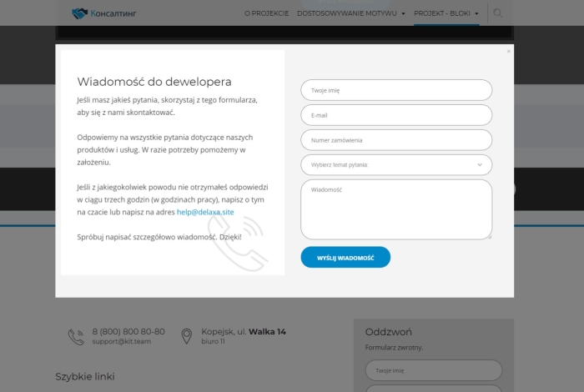Open the O PROJEKCIE menu item
This screenshot has width=584, height=392.
tap(266, 13)
